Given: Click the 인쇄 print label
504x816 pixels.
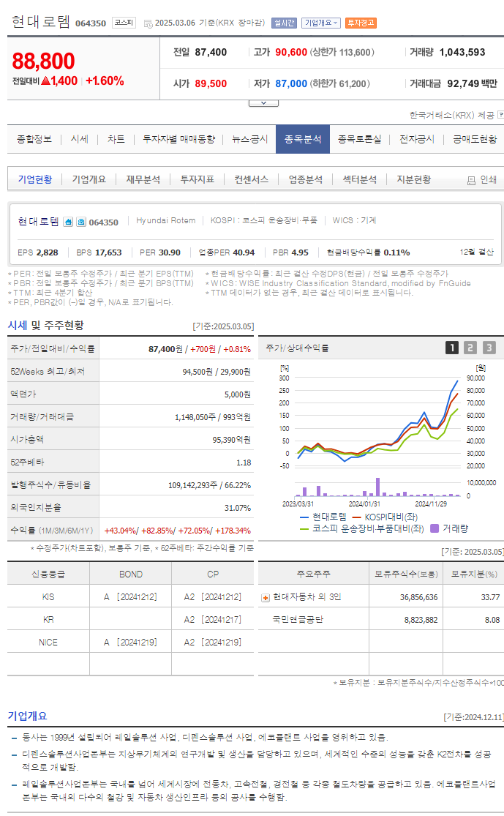Looking at the screenshot, I should point(488,179).
